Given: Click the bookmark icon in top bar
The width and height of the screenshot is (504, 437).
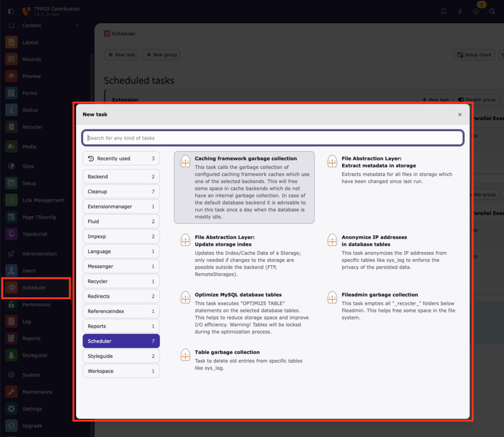Looking at the screenshot, I should pyautogui.click(x=444, y=12).
